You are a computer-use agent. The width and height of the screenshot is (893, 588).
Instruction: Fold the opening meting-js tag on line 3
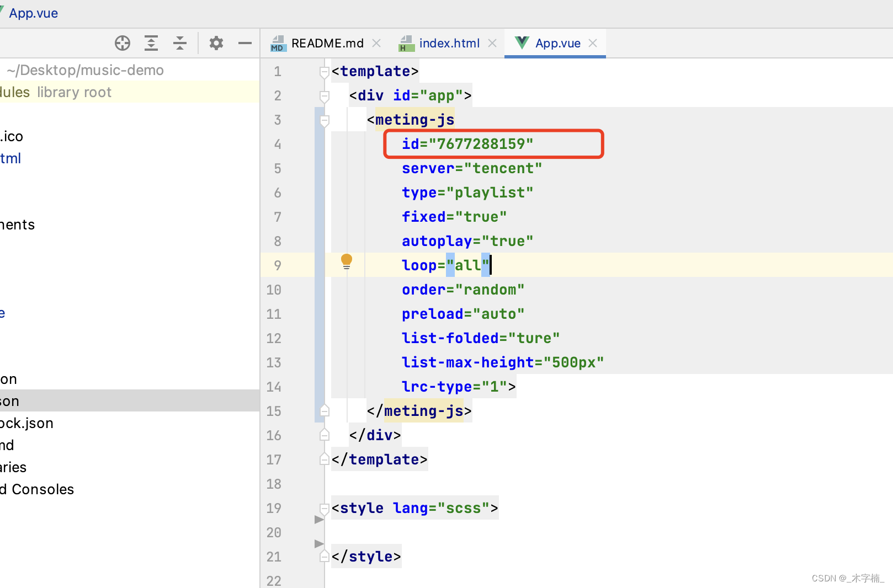[x=325, y=120]
